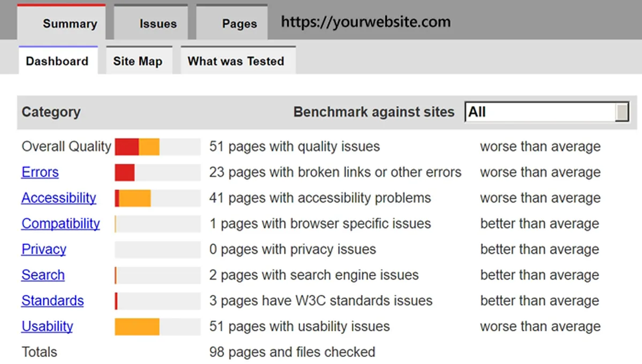Screen dimensions: 642x364
Task: Click "better than average" in Search row
Action: click(x=540, y=275)
